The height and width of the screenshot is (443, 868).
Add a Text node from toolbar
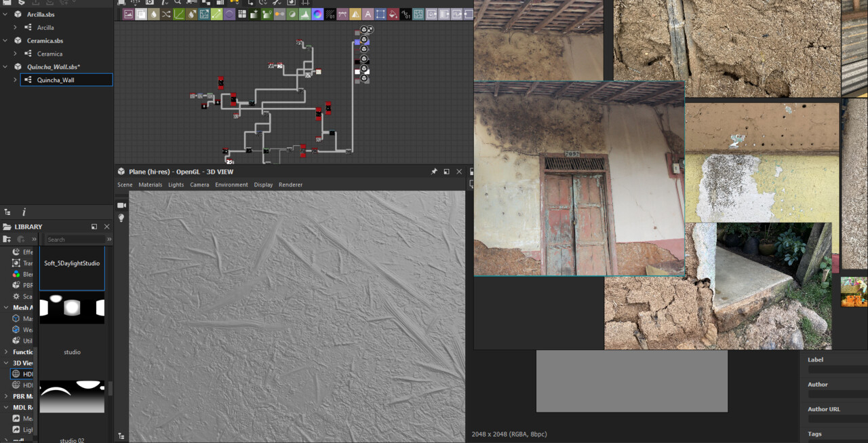(368, 14)
